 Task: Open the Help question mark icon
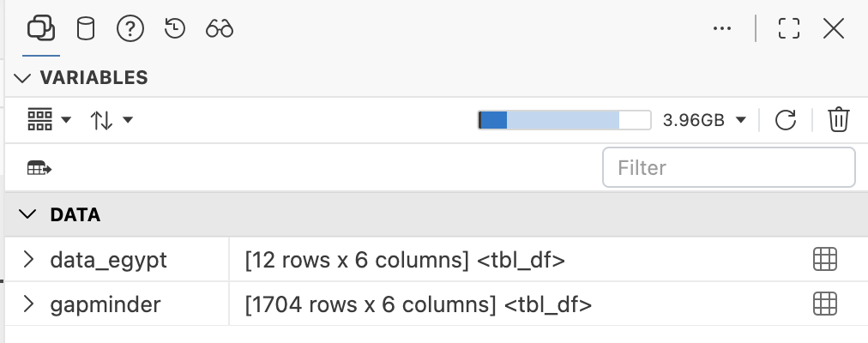[x=130, y=28]
